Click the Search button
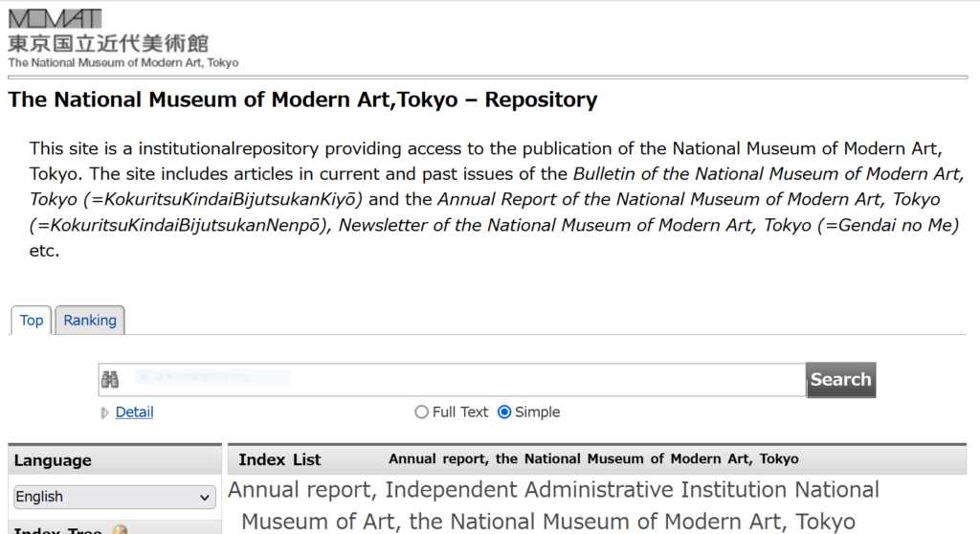 click(x=840, y=380)
